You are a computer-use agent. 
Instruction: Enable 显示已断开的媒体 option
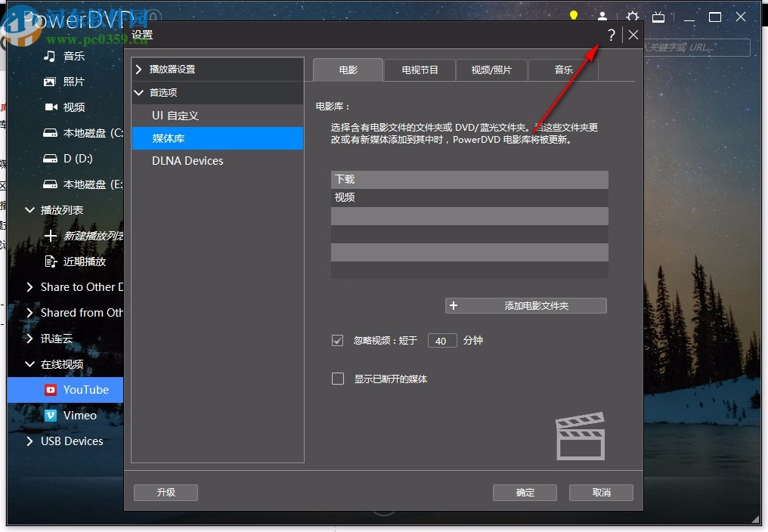[x=337, y=379]
